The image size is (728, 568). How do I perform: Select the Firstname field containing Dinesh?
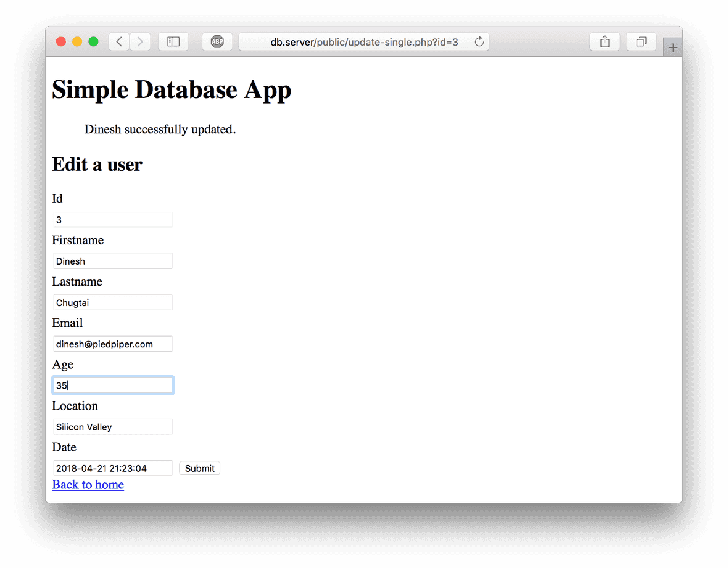pos(112,261)
